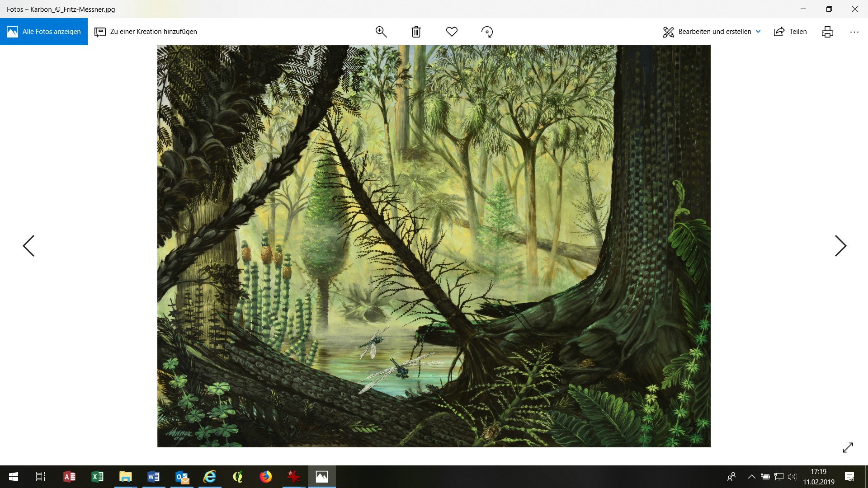Open Bearbeiten und erstellen dropdown
The height and width of the screenshot is (488, 868).
[x=712, y=32]
